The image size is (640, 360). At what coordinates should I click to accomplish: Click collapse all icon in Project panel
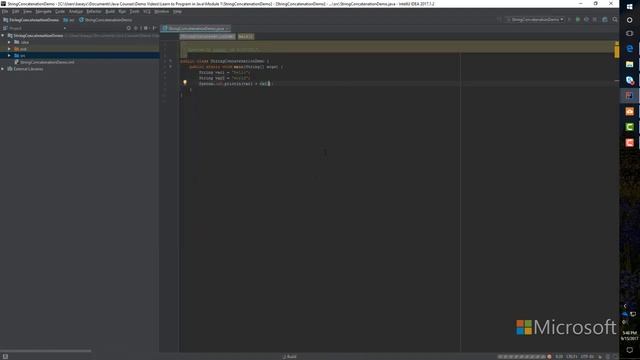pyautogui.click(x=136, y=28)
